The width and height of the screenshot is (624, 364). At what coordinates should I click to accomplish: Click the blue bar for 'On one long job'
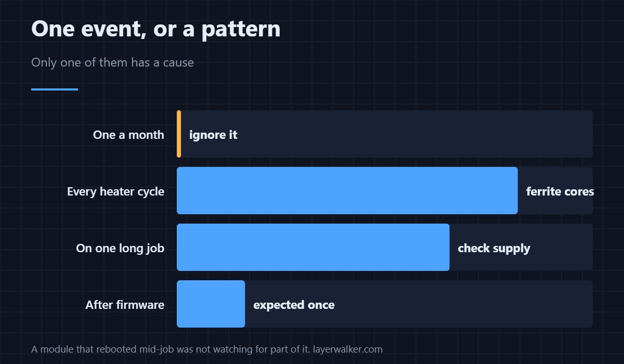313,247
